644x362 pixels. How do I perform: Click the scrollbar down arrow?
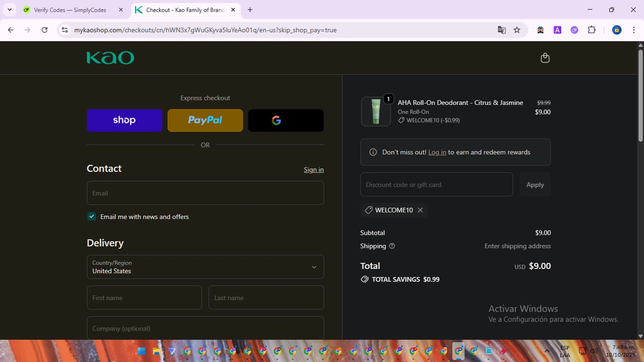pyautogui.click(x=641, y=336)
